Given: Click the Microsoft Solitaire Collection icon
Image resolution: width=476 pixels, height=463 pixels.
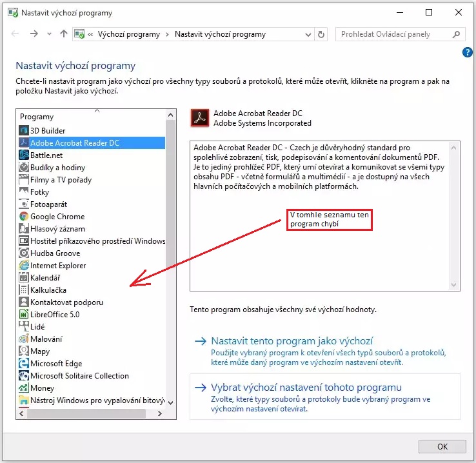Looking at the screenshot, I should click(24, 375).
